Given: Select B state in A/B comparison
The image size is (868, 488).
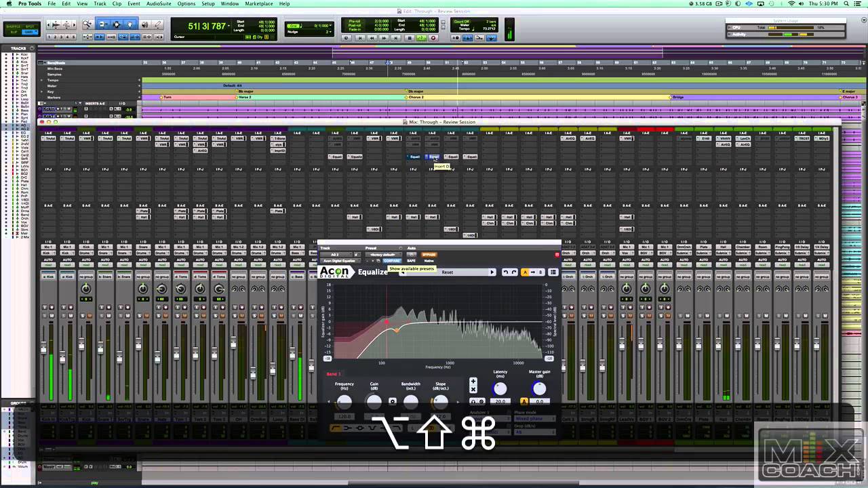Looking at the screenshot, I should tap(540, 272).
